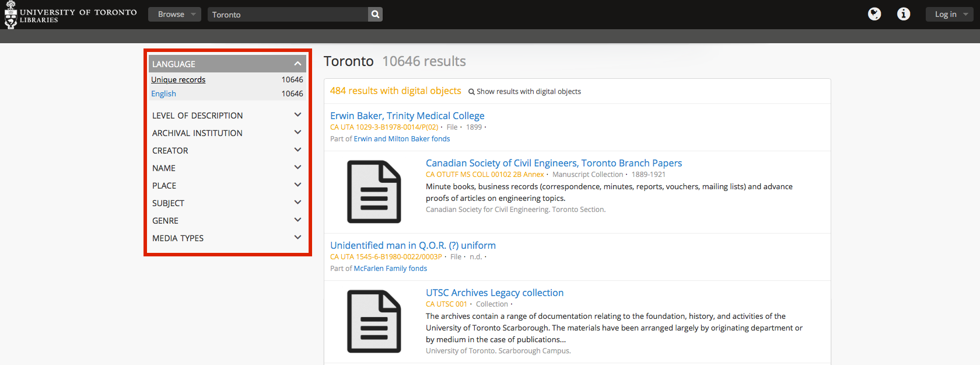
Task: Expand the Archival Institution facet
Action: tap(228, 133)
